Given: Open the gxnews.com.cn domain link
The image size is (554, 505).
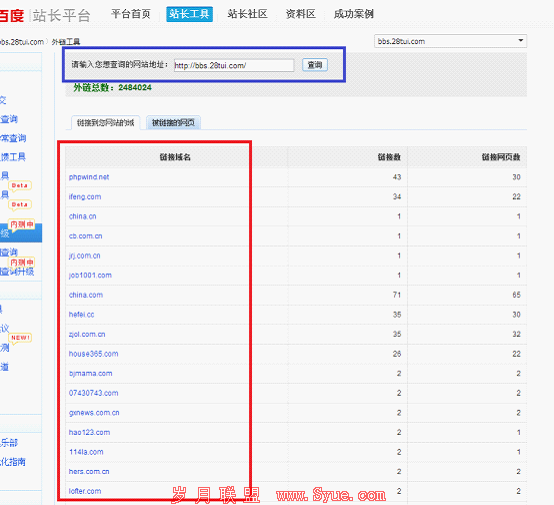Looking at the screenshot, I should coord(94,413).
